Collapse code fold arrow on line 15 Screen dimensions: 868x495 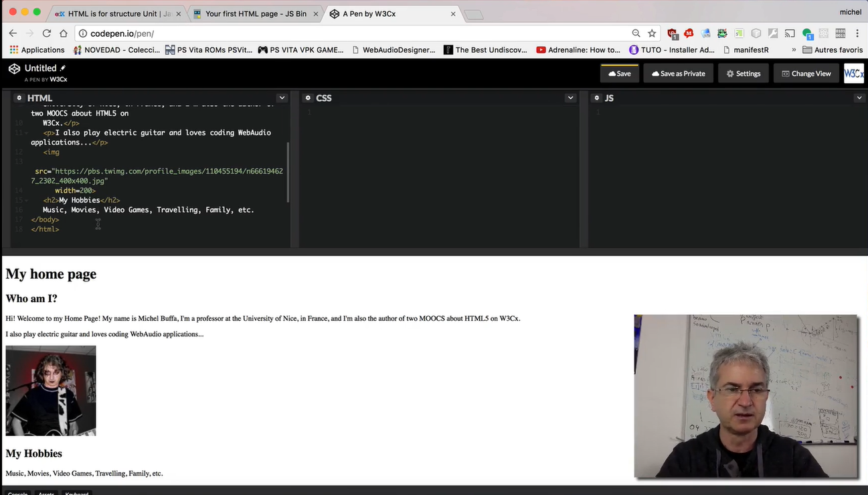26,200
